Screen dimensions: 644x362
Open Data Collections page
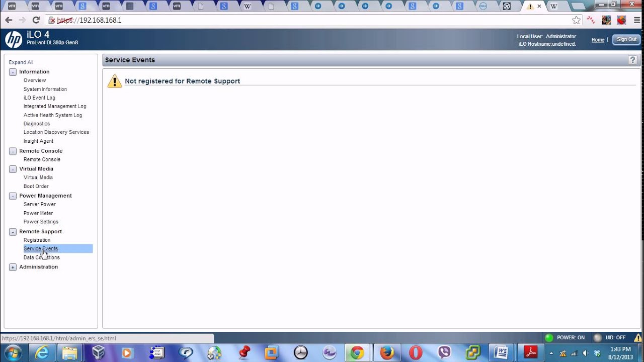click(x=42, y=257)
